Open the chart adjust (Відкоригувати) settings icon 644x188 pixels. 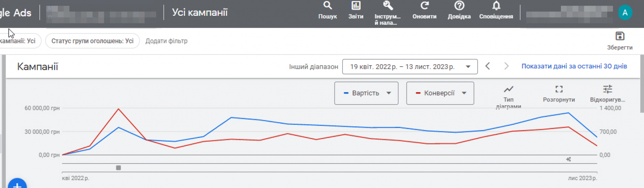[607, 89]
